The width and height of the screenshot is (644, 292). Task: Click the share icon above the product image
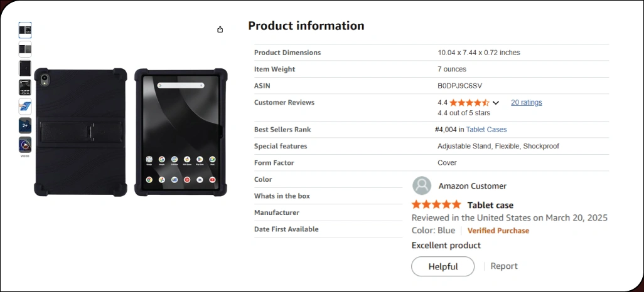[x=220, y=29]
